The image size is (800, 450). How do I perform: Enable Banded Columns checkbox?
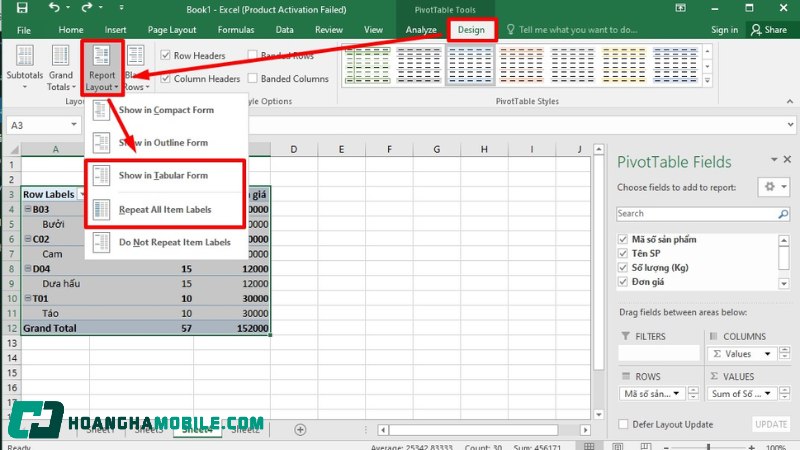[x=253, y=79]
